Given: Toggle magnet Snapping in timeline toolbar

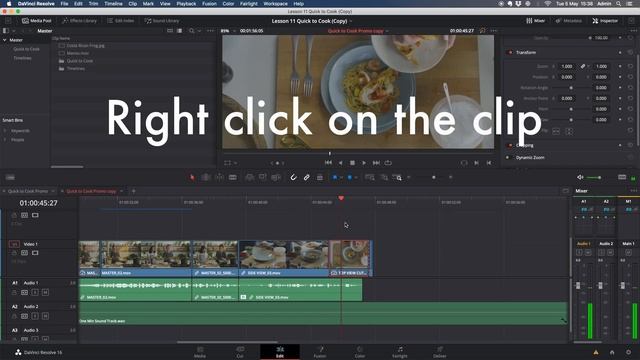Looking at the screenshot, I should [293, 177].
